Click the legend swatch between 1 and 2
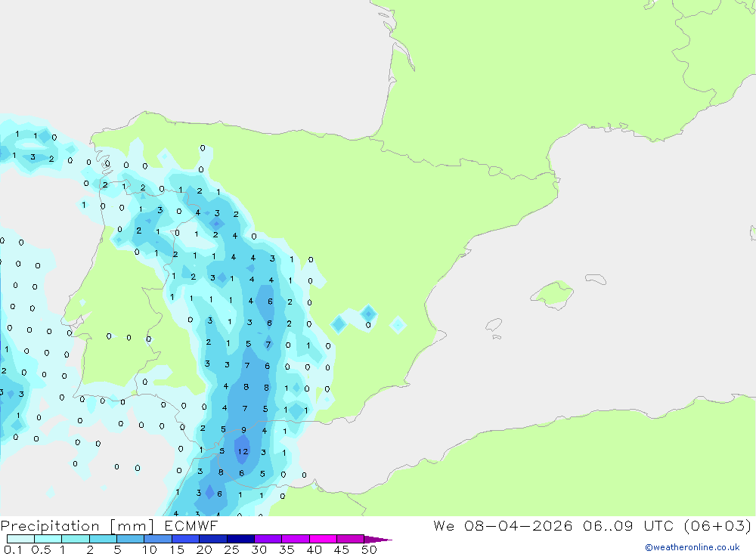This screenshot has height=554, width=756. (x=75, y=539)
